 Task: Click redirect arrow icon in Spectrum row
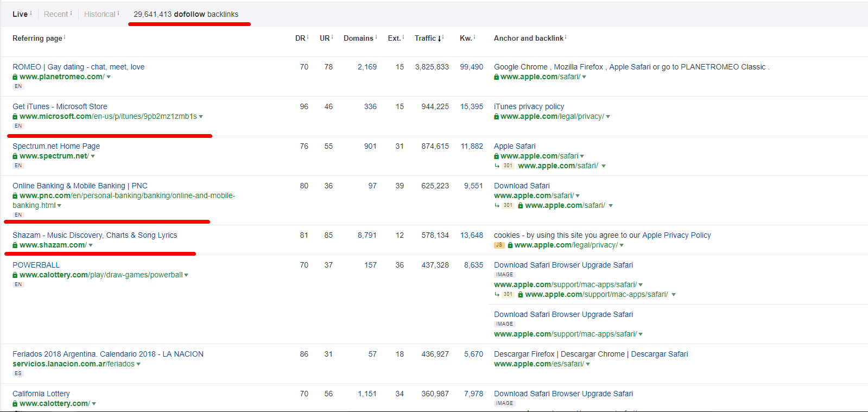(497, 166)
